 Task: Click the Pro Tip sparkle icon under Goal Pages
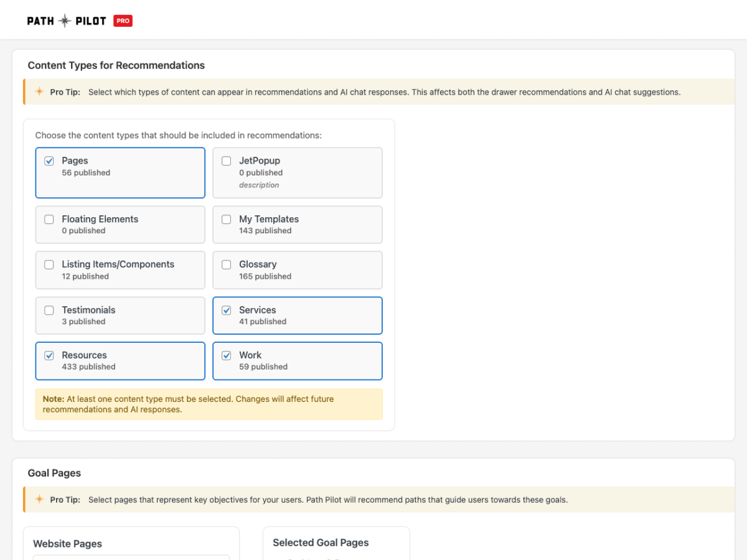tap(39, 500)
